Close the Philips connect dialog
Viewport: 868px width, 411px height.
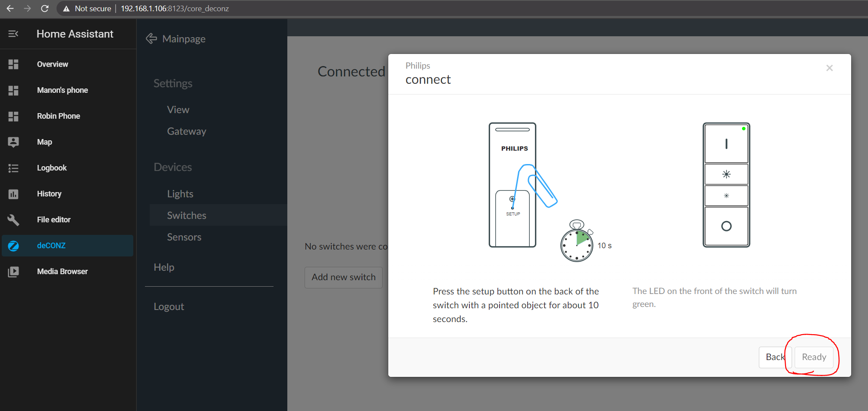tap(829, 68)
